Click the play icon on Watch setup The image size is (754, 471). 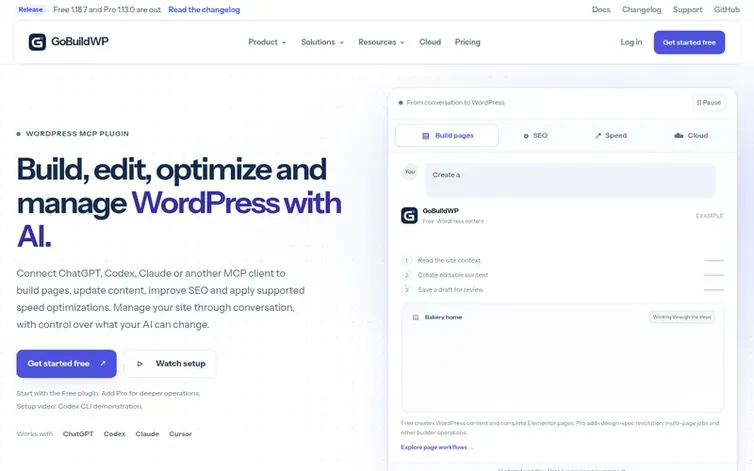140,364
